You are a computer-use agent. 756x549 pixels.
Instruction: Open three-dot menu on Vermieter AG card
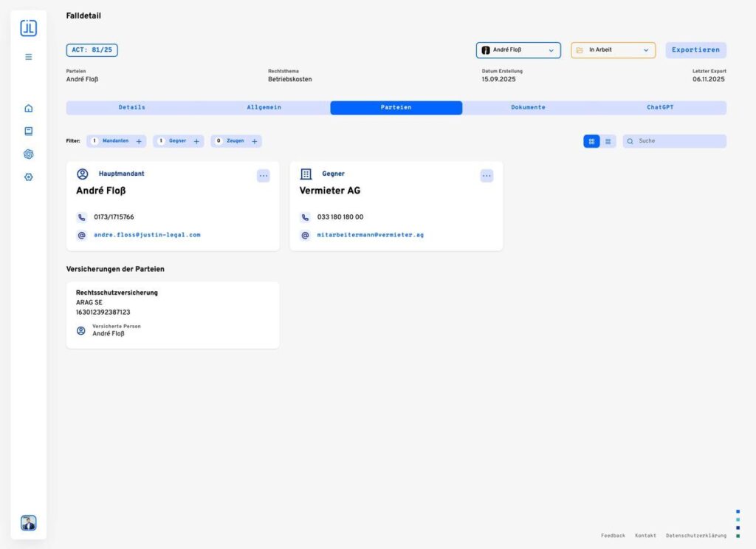(487, 176)
